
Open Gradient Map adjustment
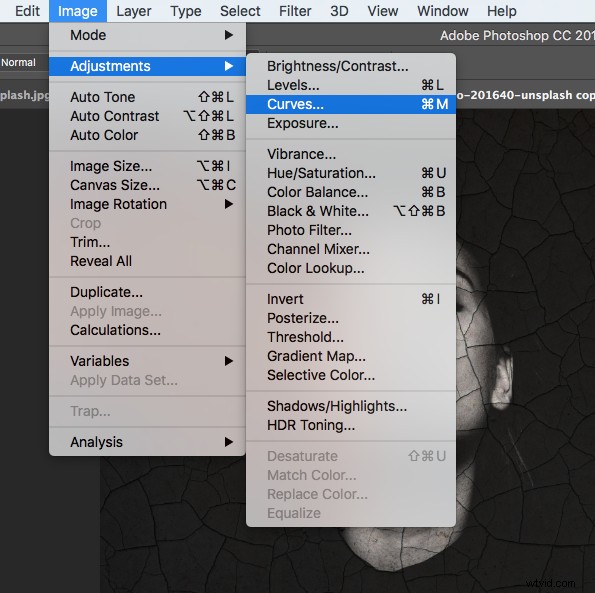coord(351,356)
